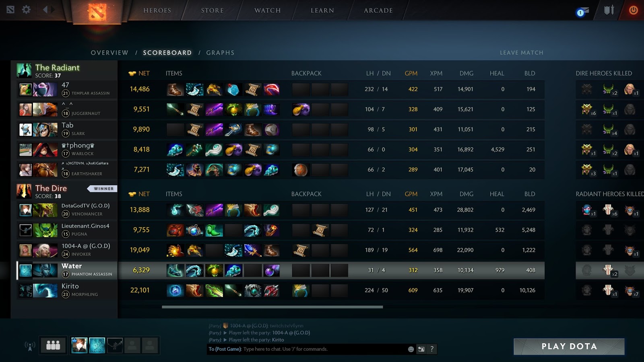This screenshot has height=362, width=644.
Task: Switch to the Overview tab
Action: tap(109, 53)
